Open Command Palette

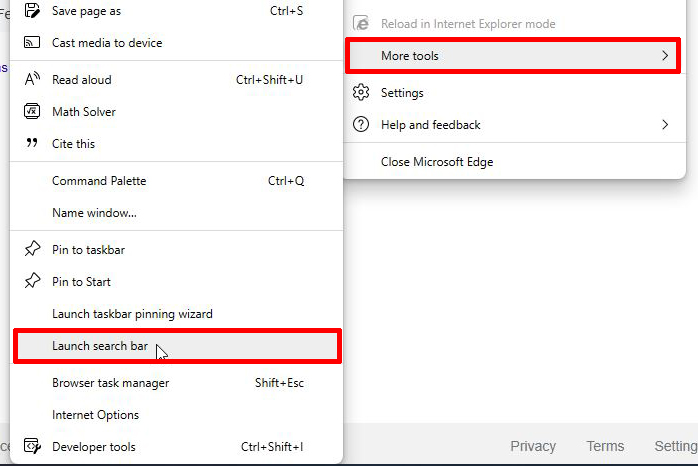coord(99,181)
